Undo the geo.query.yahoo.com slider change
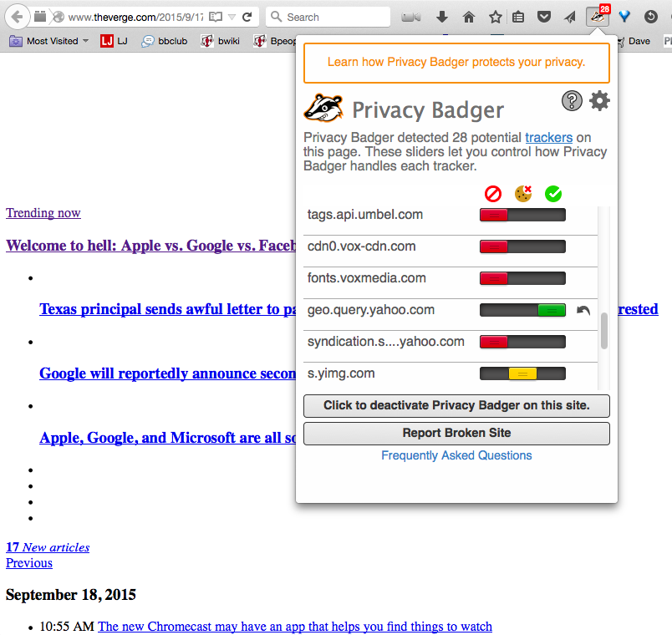Image resolution: width=672 pixels, height=635 pixels. pos(583,310)
